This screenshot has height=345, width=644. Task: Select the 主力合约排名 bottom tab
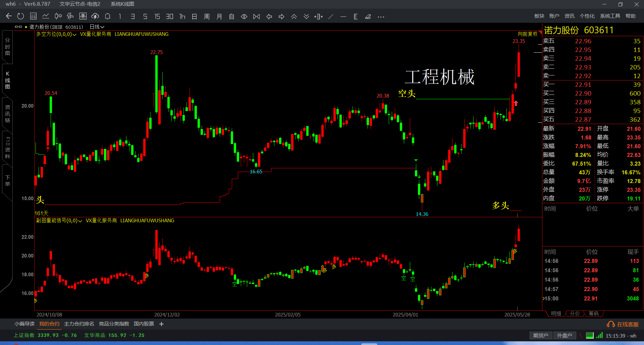click(x=79, y=324)
